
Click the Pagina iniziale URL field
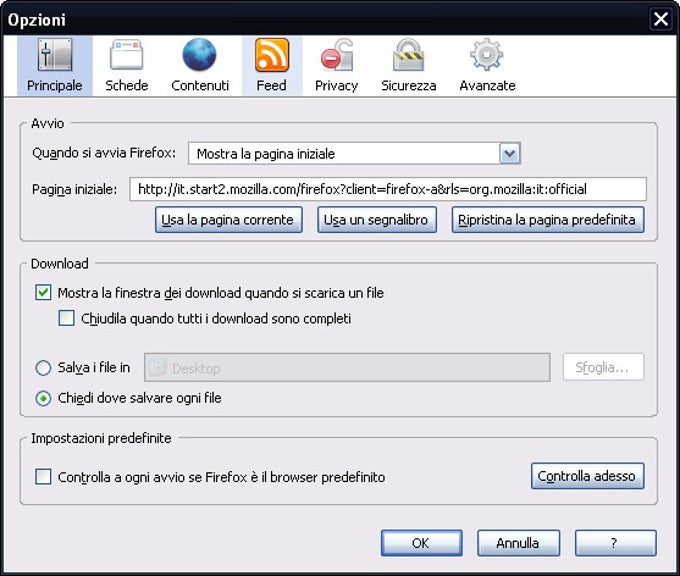coord(388,189)
